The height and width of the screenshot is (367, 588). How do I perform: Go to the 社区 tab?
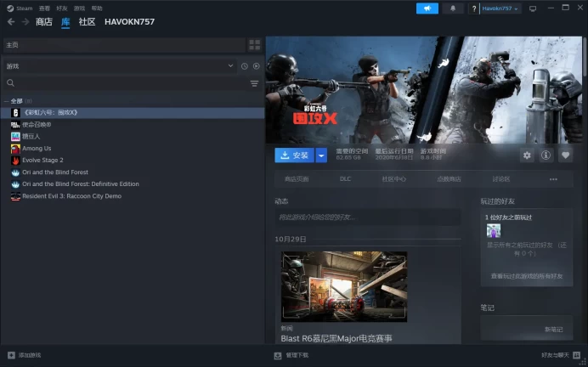(x=87, y=22)
